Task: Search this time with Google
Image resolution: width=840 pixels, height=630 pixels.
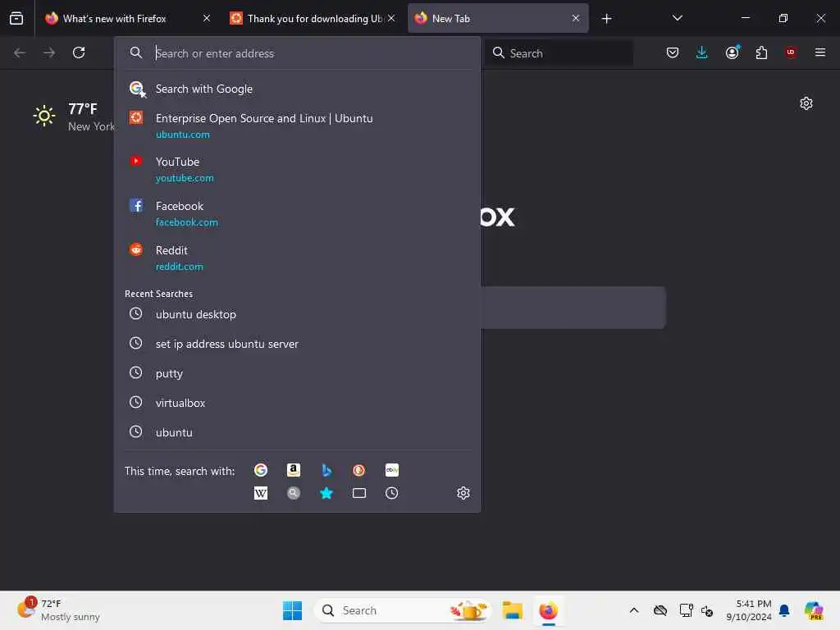Action: (261, 470)
